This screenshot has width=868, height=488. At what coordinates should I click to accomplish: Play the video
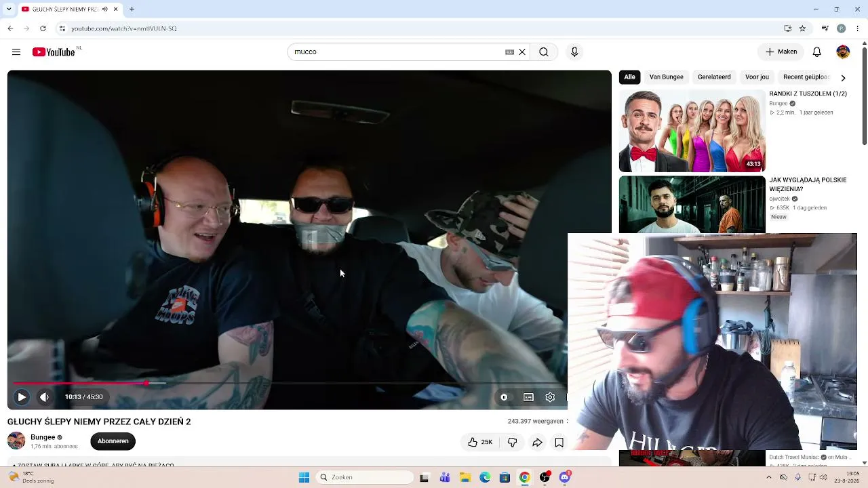pyautogui.click(x=22, y=397)
